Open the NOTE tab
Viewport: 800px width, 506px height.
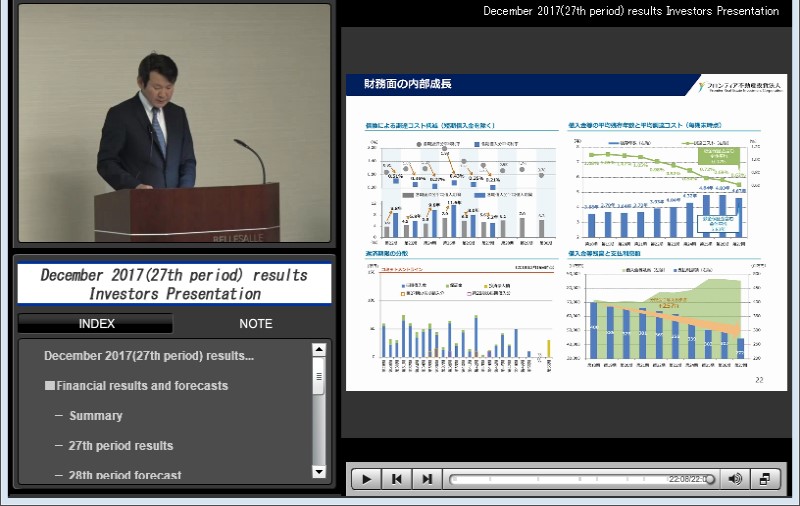(256, 323)
